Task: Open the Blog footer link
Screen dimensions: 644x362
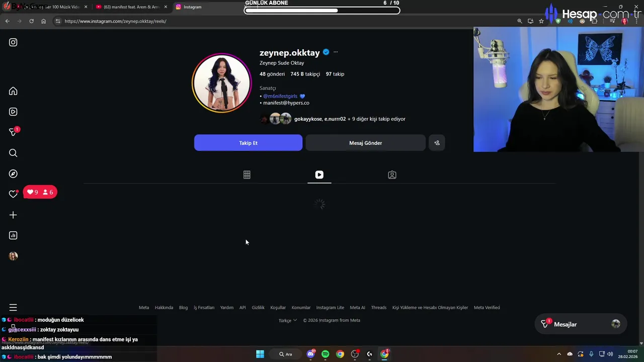Action: click(x=183, y=308)
